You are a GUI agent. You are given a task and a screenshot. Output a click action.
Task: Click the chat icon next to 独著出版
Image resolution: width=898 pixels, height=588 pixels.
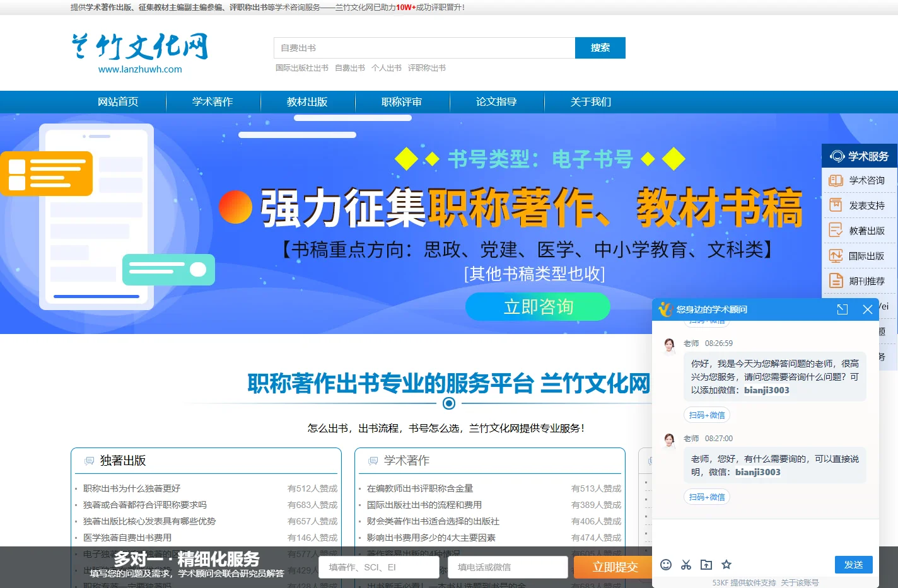point(89,461)
